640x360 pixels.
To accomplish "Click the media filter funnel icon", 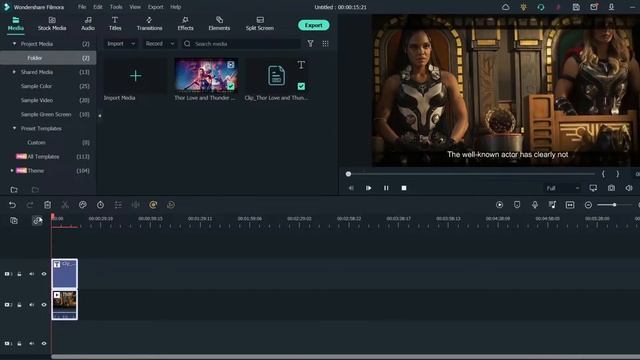I will [x=311, y=44].
